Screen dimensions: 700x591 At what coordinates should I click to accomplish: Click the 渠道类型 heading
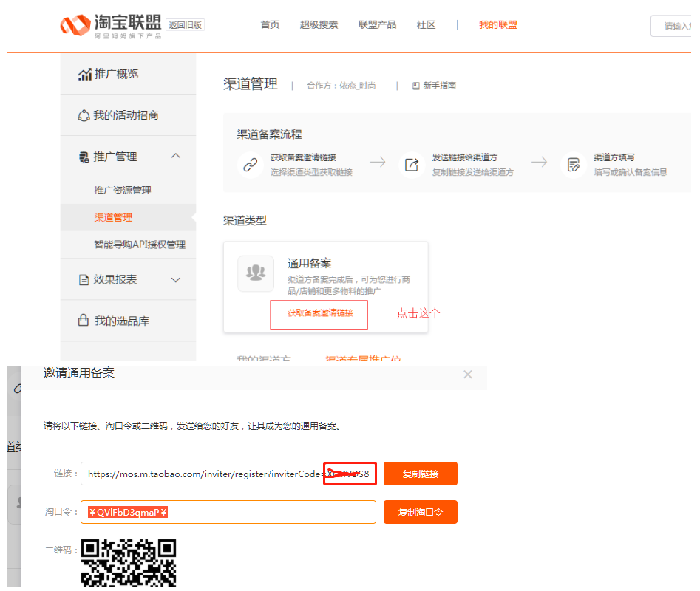(x=245, y=220)
